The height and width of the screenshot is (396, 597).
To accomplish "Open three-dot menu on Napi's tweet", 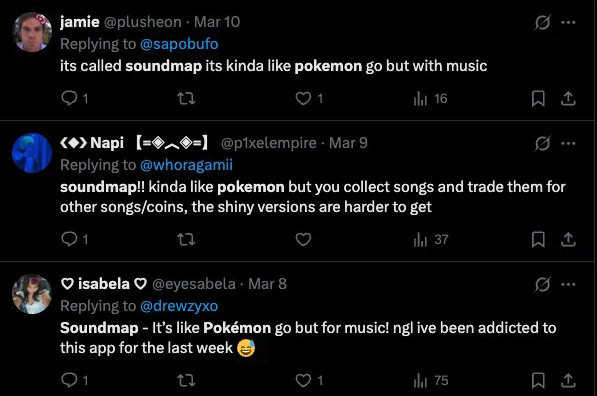I will [568, 144].
